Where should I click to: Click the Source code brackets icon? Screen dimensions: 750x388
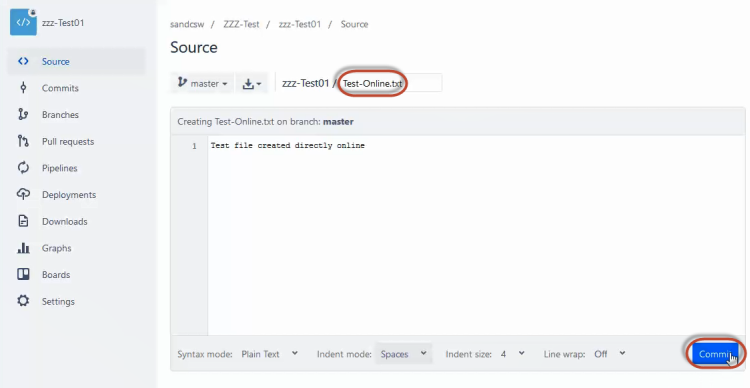(23, 61)
